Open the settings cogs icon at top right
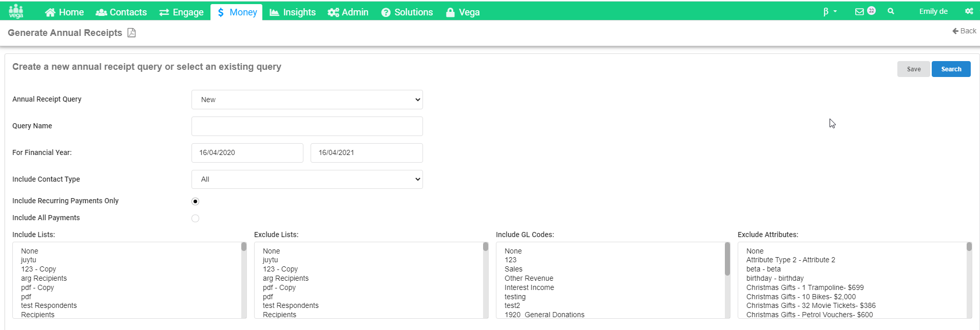This screenshot has width=980, height=330. pos(969,11)
